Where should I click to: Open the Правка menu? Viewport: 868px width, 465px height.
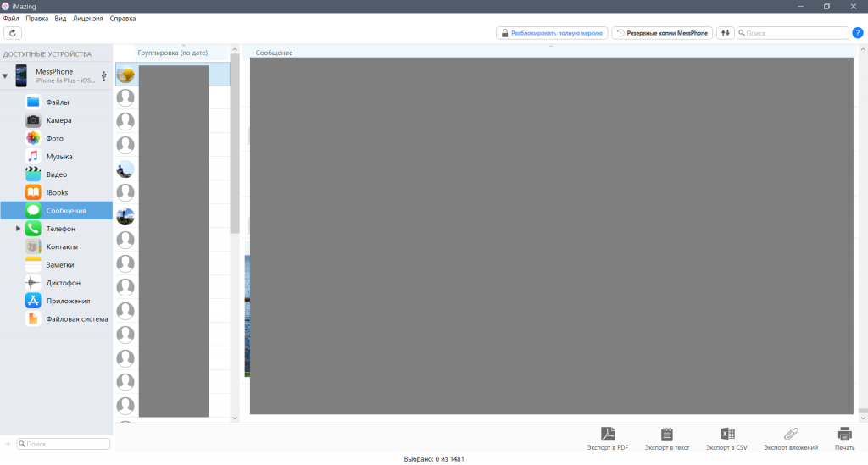coord(37,19)
